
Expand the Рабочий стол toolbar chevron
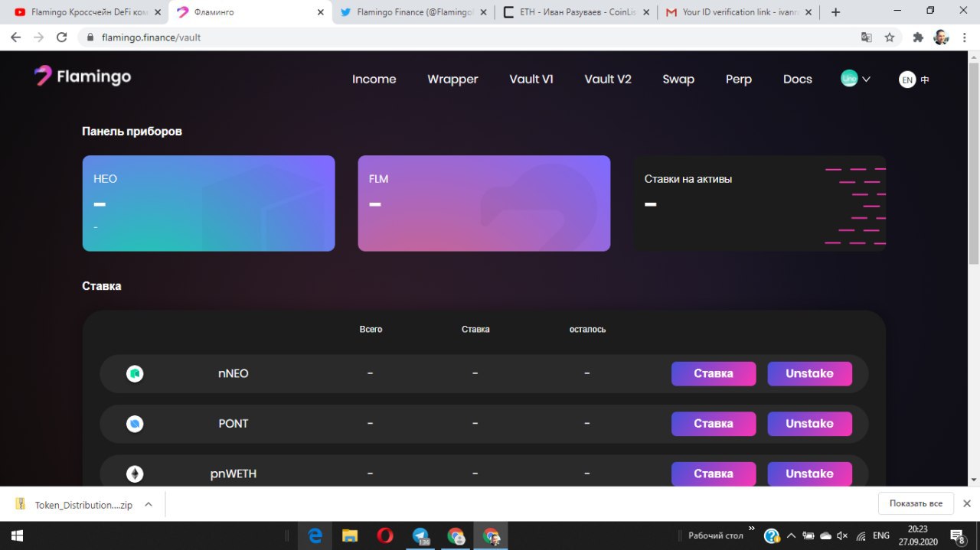[752, 529]
